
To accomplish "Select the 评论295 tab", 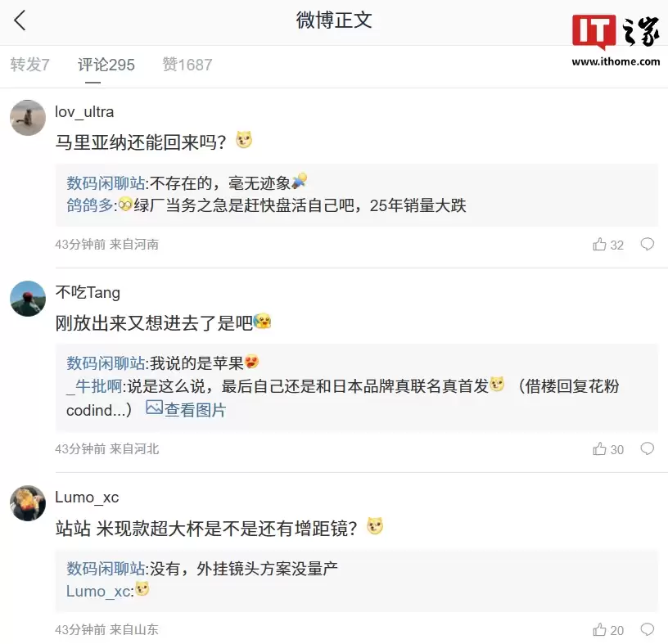I will (x=106, y=65).
